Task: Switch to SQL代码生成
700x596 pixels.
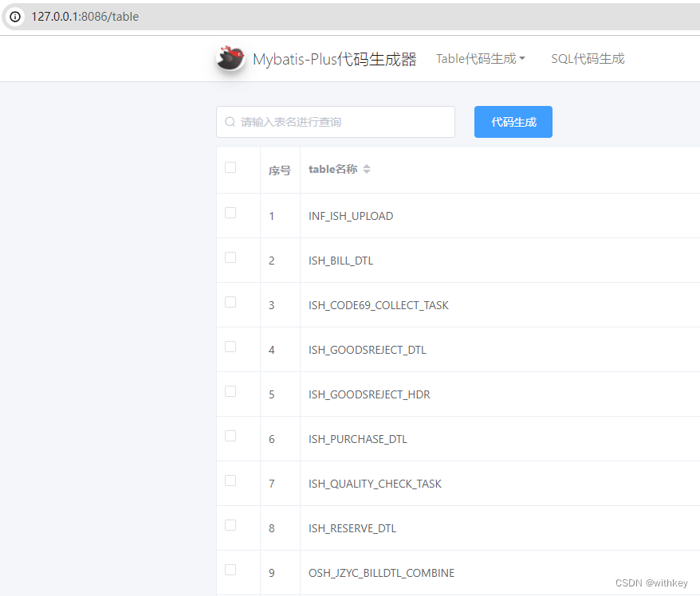Action: tap(588, 58)
